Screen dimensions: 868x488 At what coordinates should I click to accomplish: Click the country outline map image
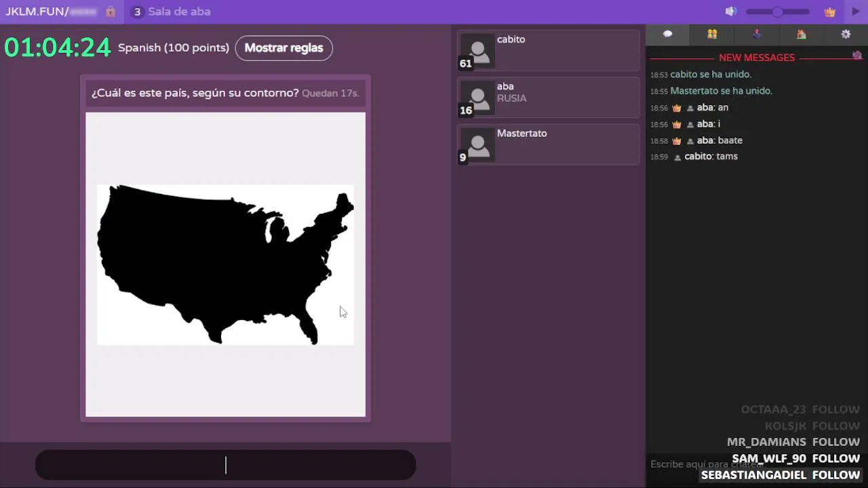click(x=225, y=264)
